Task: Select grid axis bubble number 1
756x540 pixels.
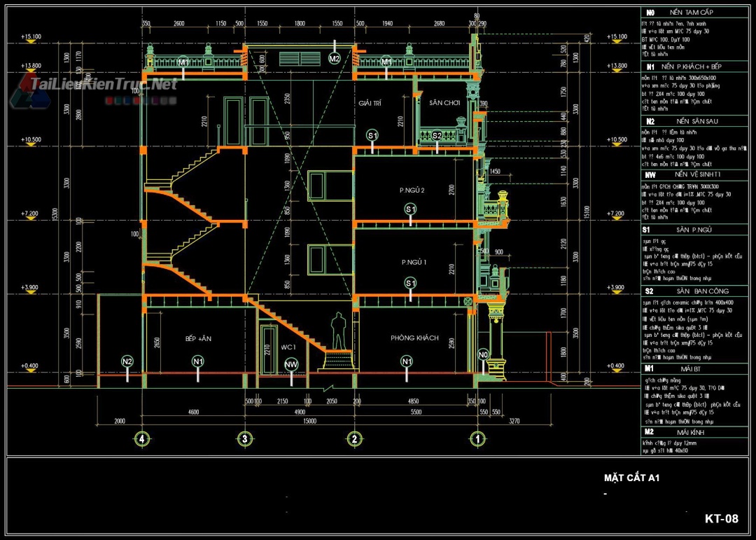Action: (478, 439)
